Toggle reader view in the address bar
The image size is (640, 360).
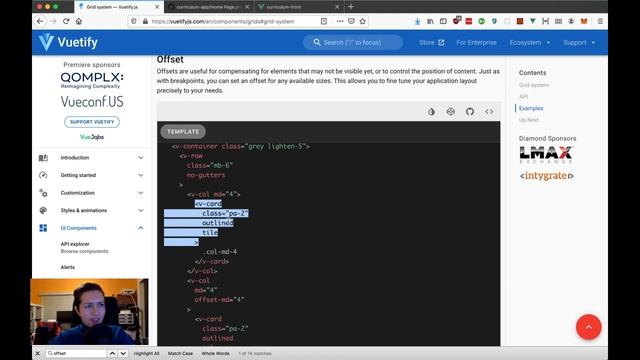(324, 21)
